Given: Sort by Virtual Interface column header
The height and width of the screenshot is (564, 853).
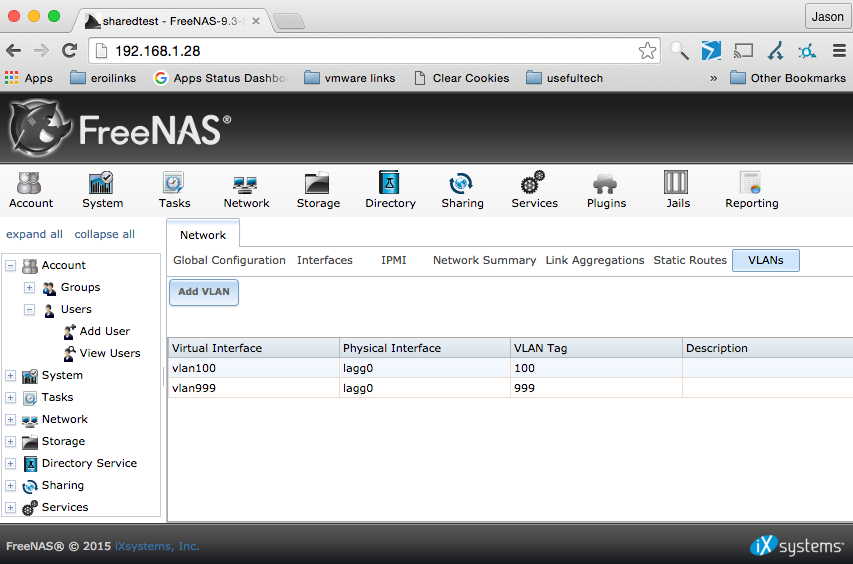Looking at the screenshot, I should click(254, 348).
